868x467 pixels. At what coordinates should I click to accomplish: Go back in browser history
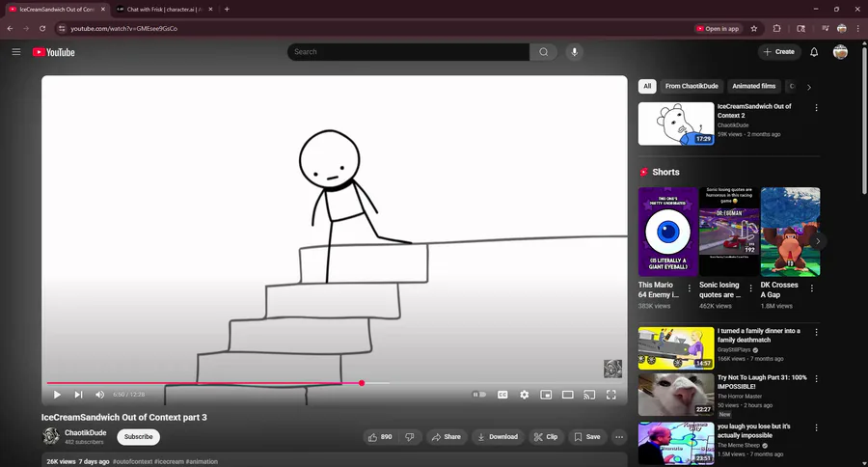click(x=10, y=28)
